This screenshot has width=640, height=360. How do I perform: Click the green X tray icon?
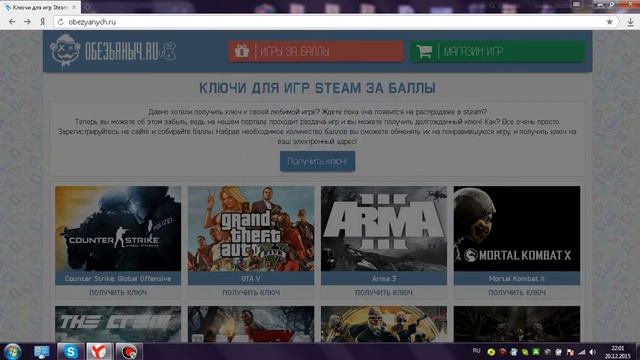click(x=536, y=352)
